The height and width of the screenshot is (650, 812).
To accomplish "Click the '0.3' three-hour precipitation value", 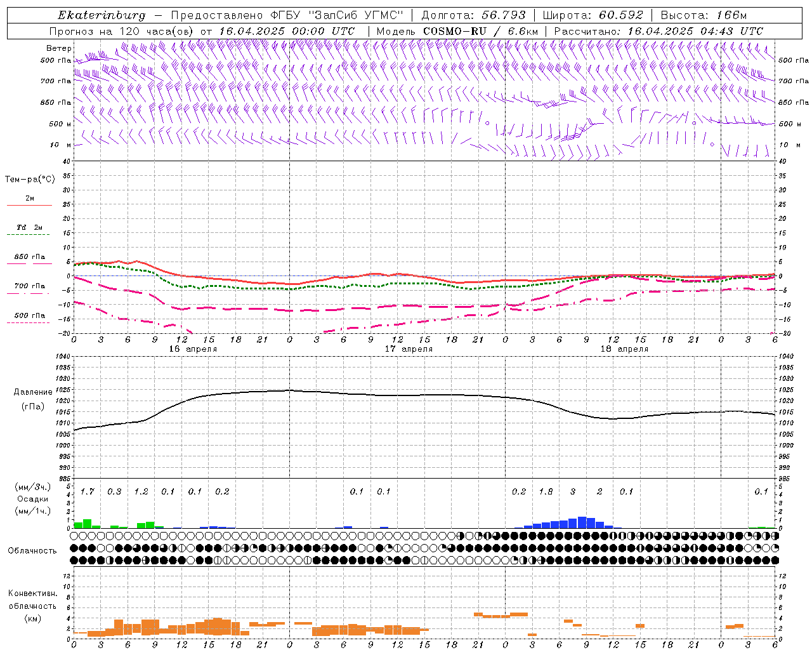I will click(114, 492).
